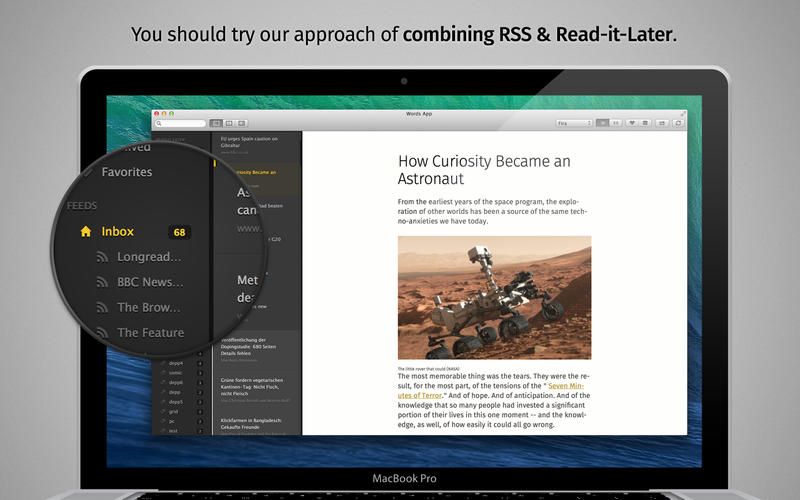This screenshot has width=800, height=500.
Task: Click the RSS icon beside Longread feed
Action: [101, 257]
